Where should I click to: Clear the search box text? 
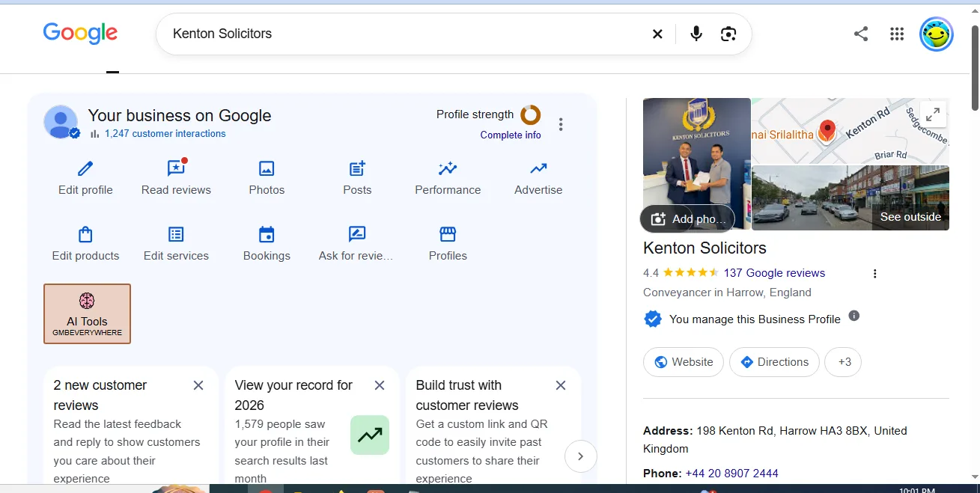point(657,34)
